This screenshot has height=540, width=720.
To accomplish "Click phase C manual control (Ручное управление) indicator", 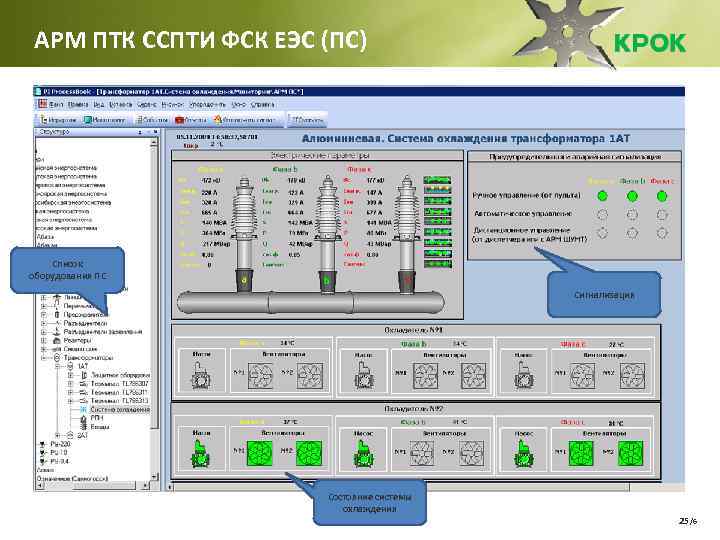I will [x=662, y=196].
